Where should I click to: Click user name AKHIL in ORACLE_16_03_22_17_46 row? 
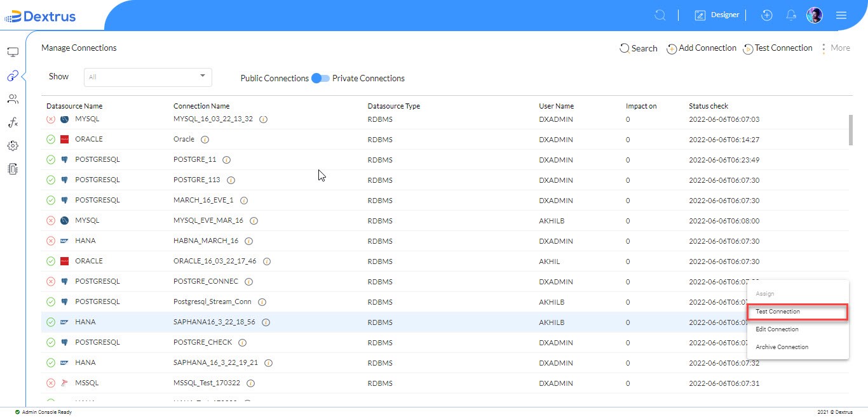point(550,261)
